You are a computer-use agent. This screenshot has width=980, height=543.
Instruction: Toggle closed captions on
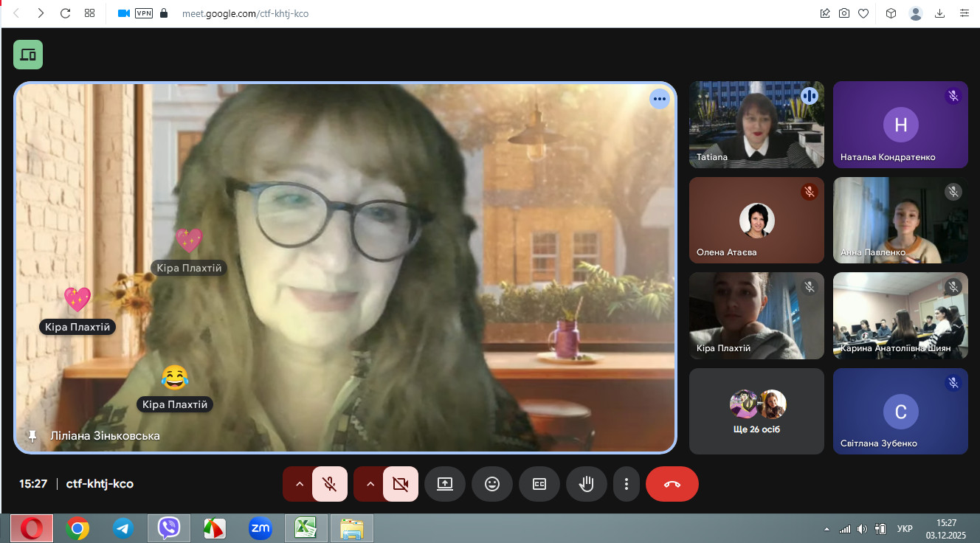[539, 484]
